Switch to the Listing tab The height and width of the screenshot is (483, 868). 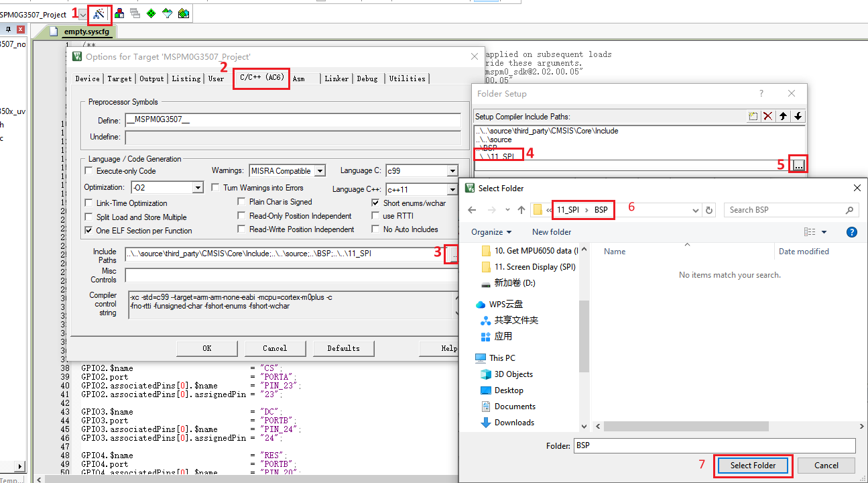(186, 78)
